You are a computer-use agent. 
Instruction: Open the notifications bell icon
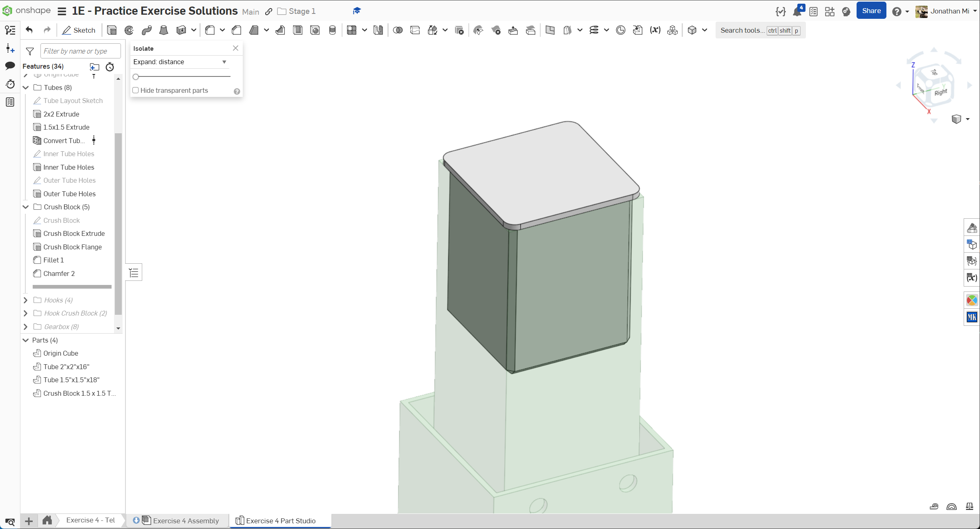pos(797,11)
